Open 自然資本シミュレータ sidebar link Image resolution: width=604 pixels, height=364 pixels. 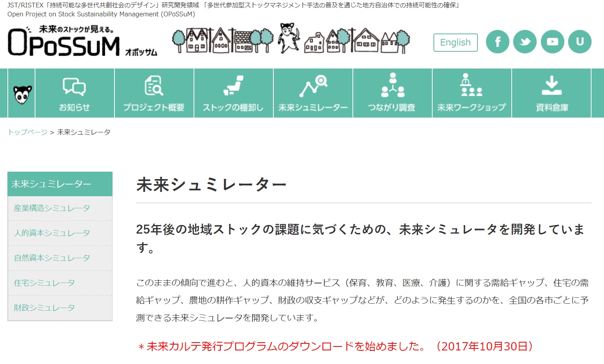pyautogui.click(x=52, y=258)
